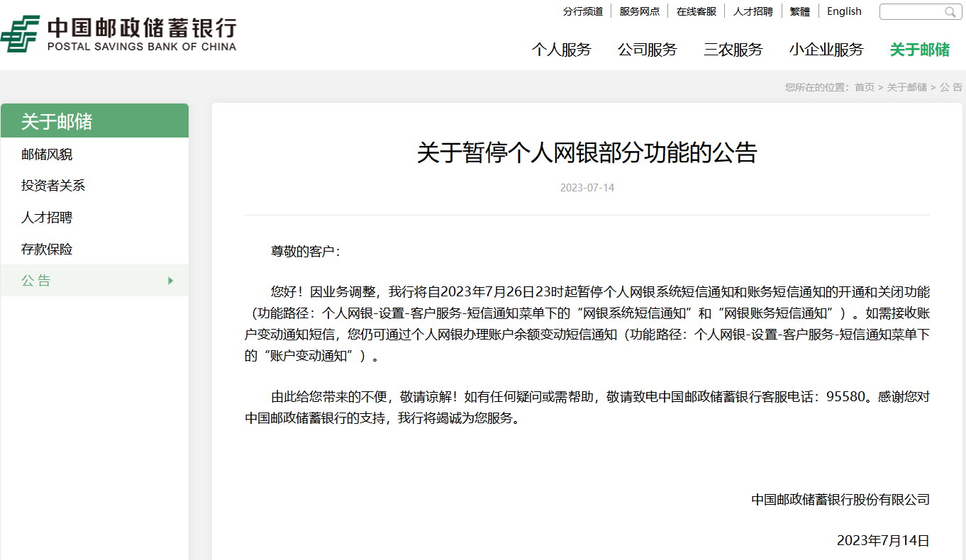Click 关于邮储 in breadcrumb
Viewport: 966px width, 560px height.
[907, 87]
